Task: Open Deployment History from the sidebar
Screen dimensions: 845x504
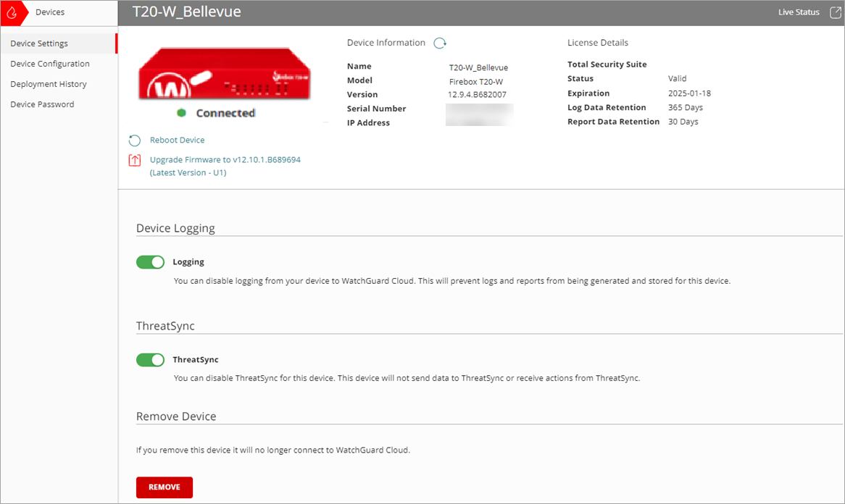Action: point(48,83)
